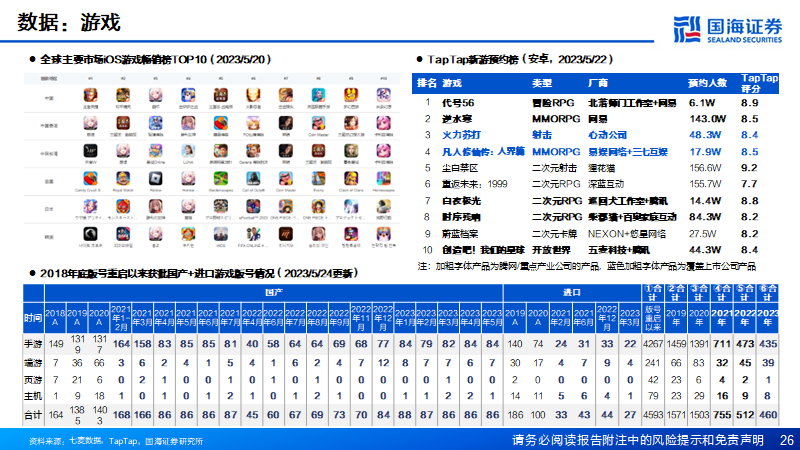Click the 全球主要市场iOS游戏畅销榜TOP10 heading
Image resolution: width=800 pixels, height=450 pixels.
click(x=155, y=59)
